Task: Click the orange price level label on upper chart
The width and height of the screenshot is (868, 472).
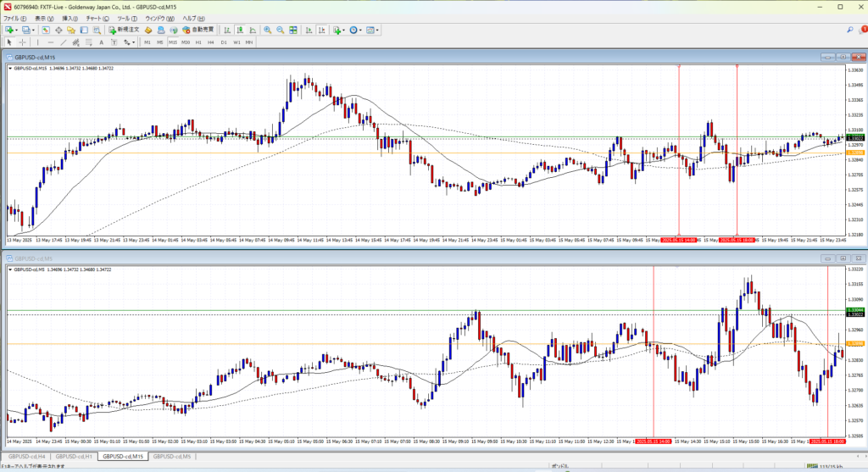Action: (855, 153)
